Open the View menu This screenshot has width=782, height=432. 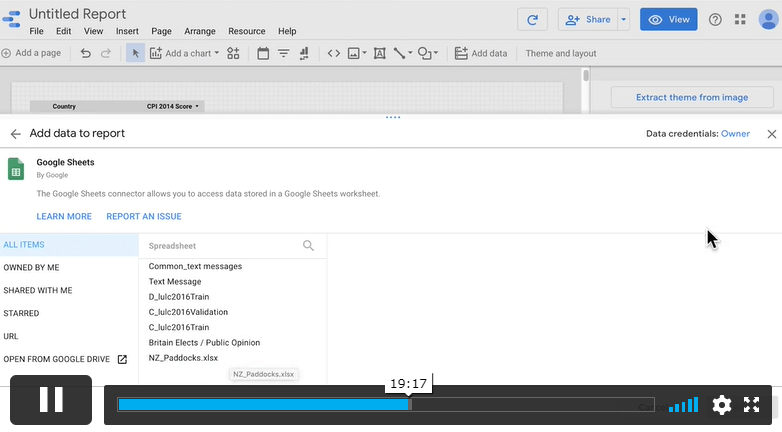click(93, 31)
